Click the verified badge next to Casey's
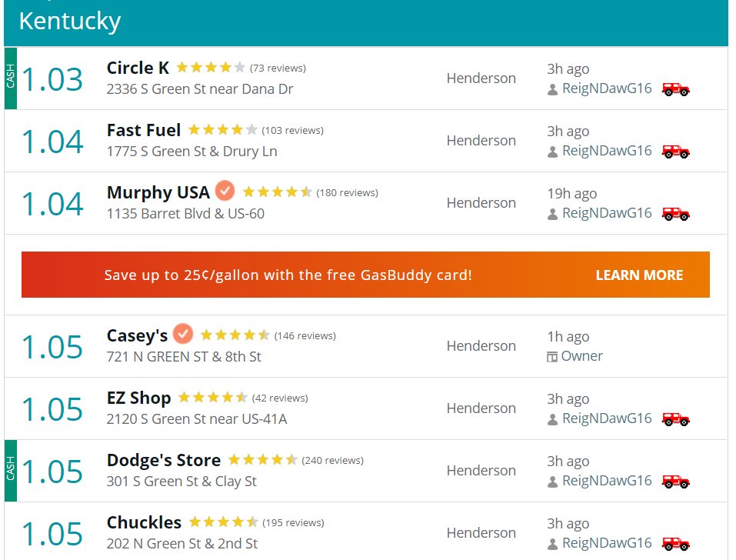 coord(182,334)
